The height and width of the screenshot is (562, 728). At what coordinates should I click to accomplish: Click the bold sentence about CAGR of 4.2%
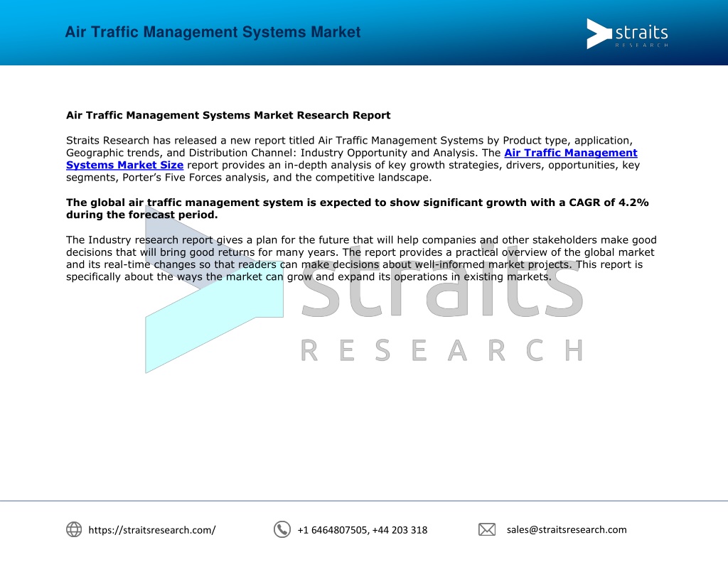coord(357,208)
